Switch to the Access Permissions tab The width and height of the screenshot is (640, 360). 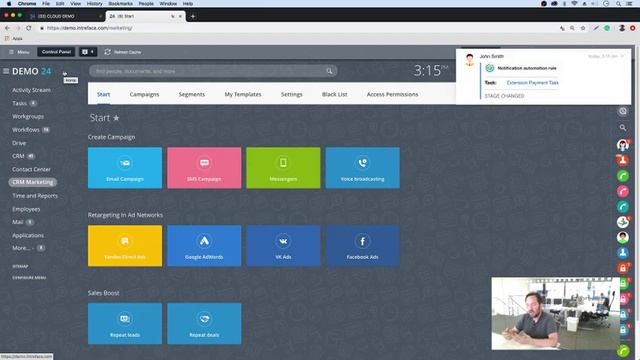coord(392,94)
